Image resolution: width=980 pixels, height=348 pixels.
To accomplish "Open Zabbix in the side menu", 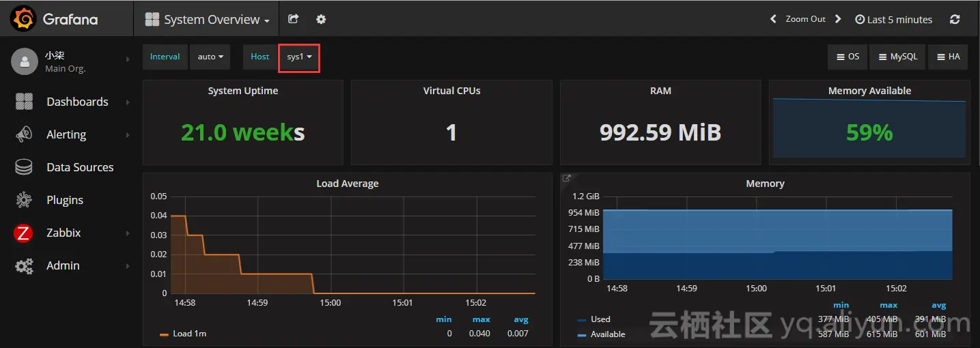I will [x=64, y=233].
